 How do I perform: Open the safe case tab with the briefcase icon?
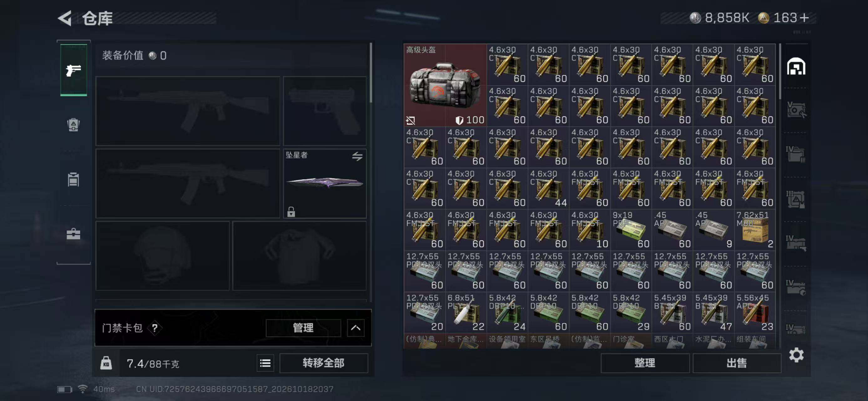tap(74, 234)
